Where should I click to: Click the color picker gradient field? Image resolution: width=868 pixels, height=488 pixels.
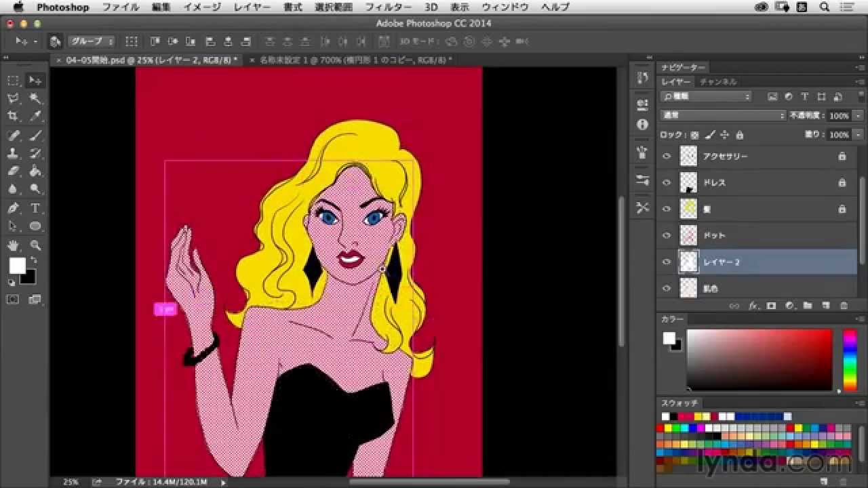tap(759, 360)
